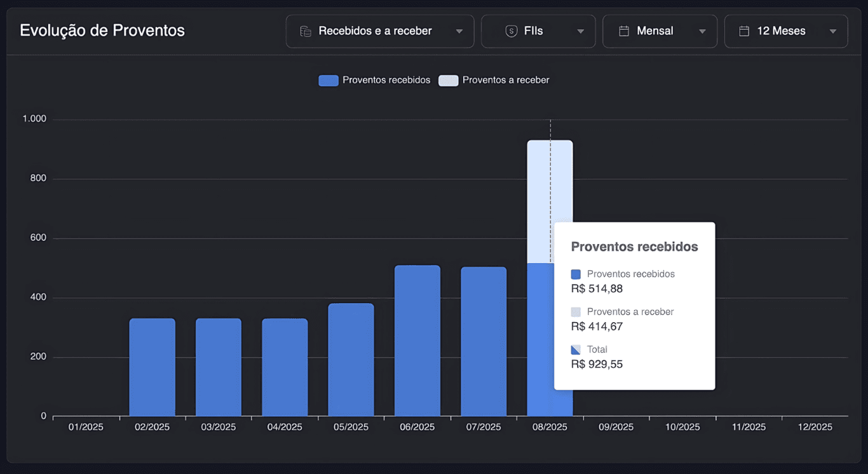Select the 03/2025 bar in chart

pyautogui.click(x=218, y=367)
